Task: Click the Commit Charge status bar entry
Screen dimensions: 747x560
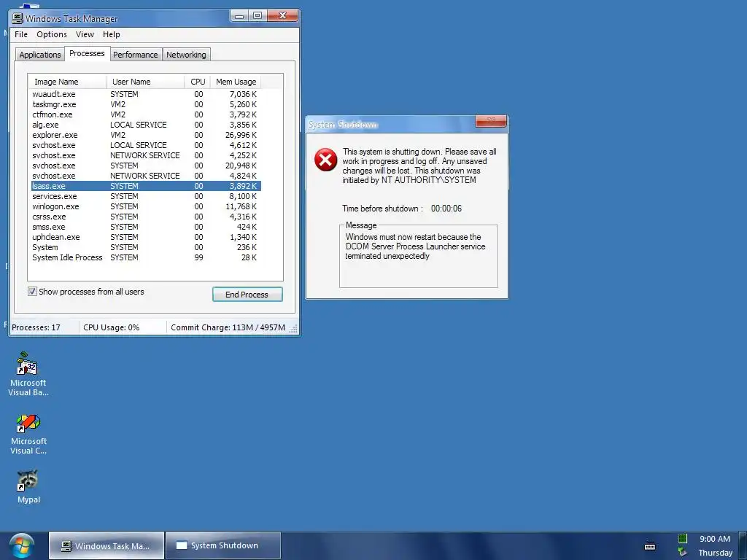Action: [x=228, y=327]
